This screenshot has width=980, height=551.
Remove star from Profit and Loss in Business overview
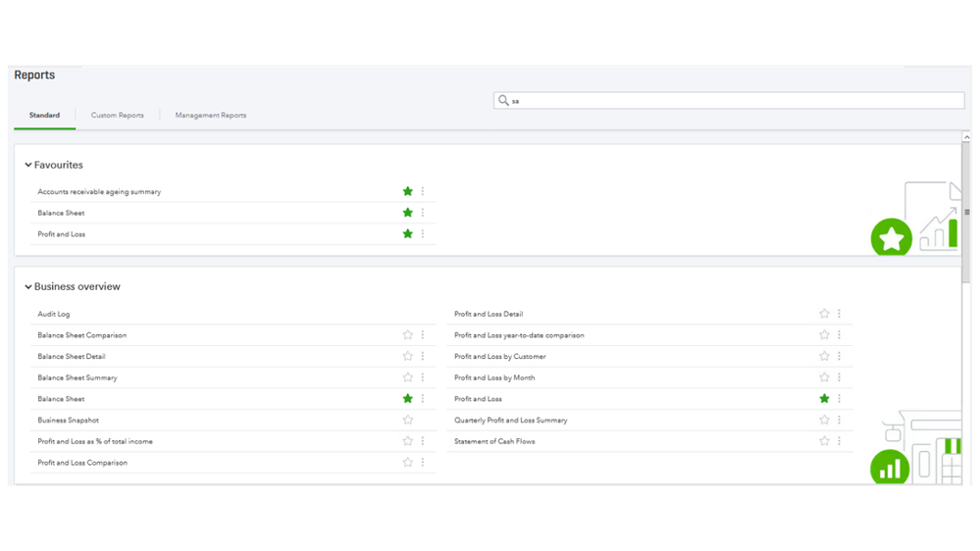824,399
